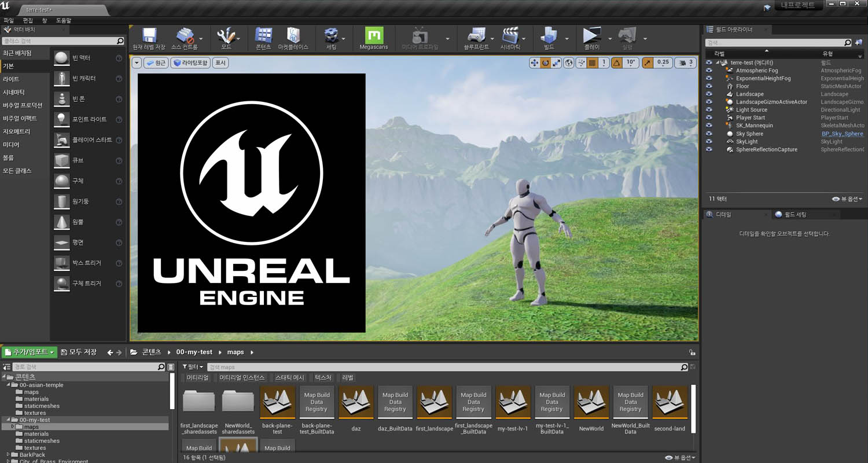
Task: Open Outliner View Options dropdown
Action: coord(847,199)
